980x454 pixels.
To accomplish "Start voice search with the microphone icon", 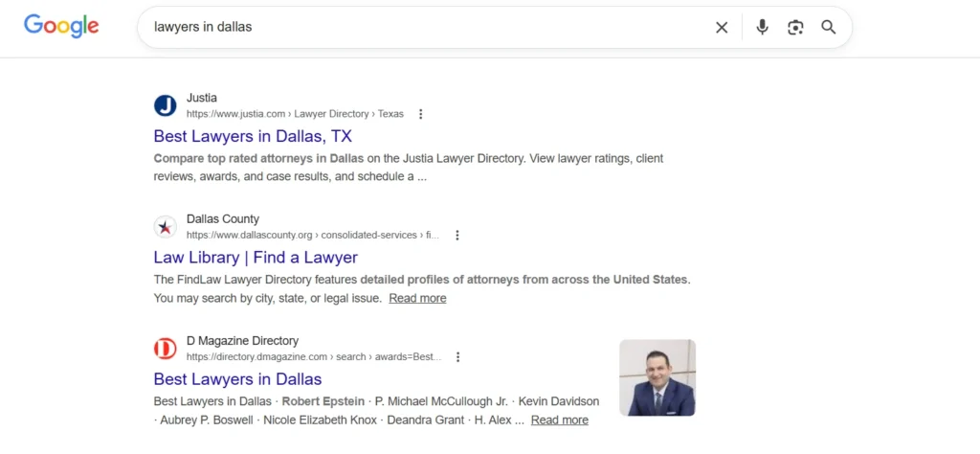I will (x=762, y=28).
